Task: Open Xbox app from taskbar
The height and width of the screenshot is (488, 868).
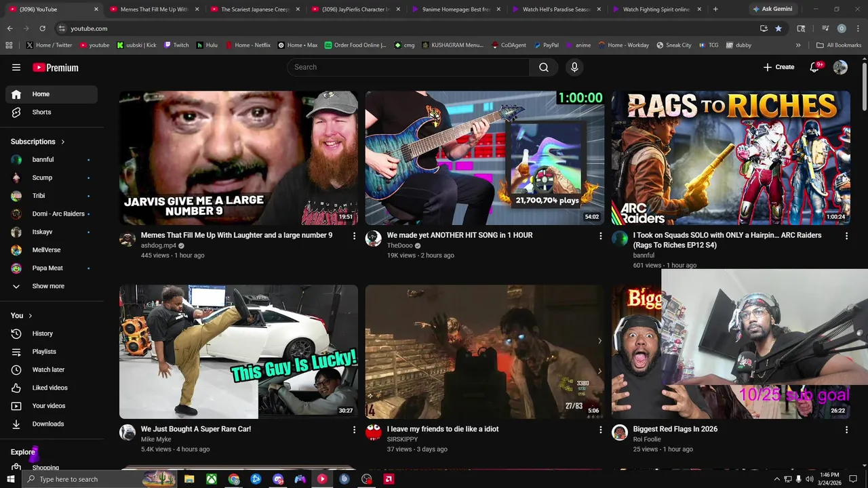Action: (x=212, y=479)
